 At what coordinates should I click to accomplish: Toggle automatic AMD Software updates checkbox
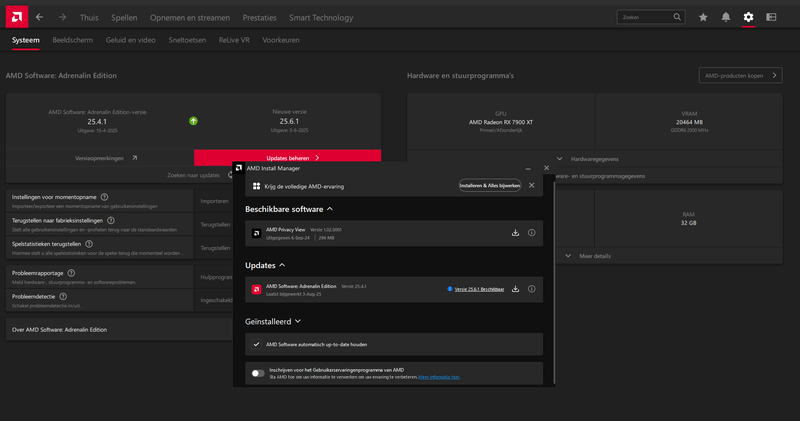tap(257, 343)
